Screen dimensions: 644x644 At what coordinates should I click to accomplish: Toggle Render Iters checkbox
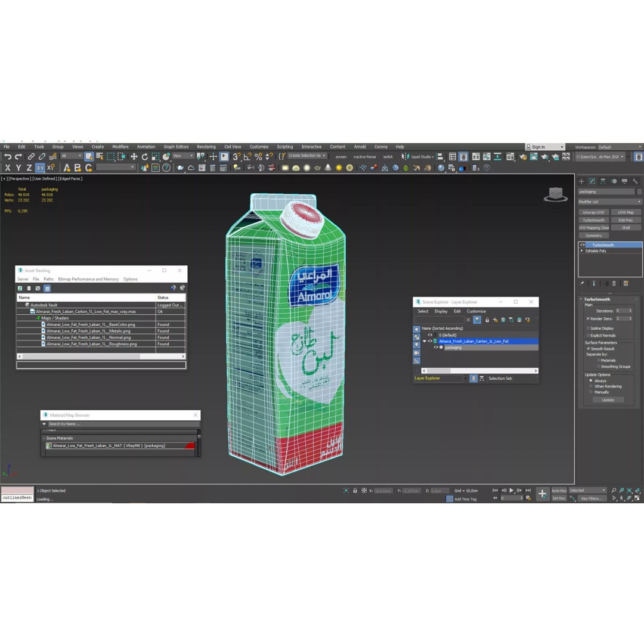(x=588, y=318)
